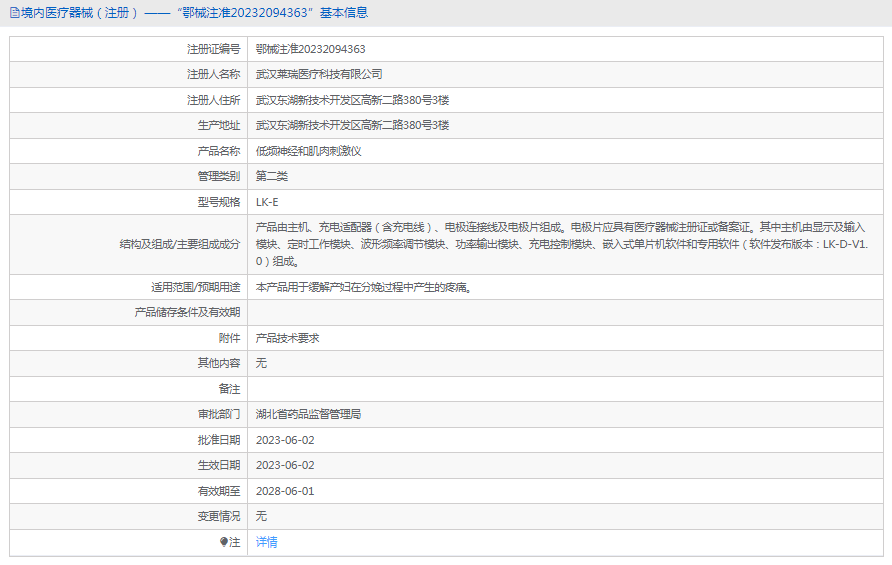Viewport: 892px width, 565px height.
Task: Select model value LK-E
Action: 267,202
